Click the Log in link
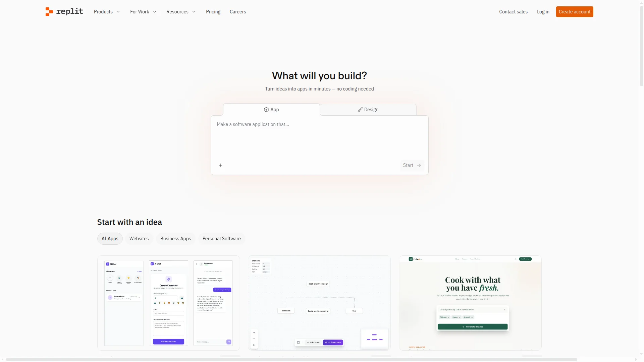Image resolution: width=644 pixels, height=362 pixels. (543, 11)
